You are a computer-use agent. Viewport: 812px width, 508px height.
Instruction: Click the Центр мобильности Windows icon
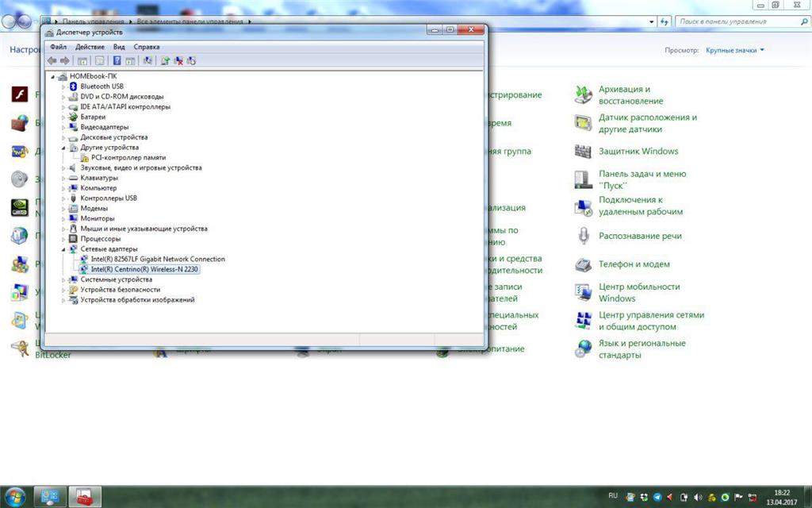(583, 292)
